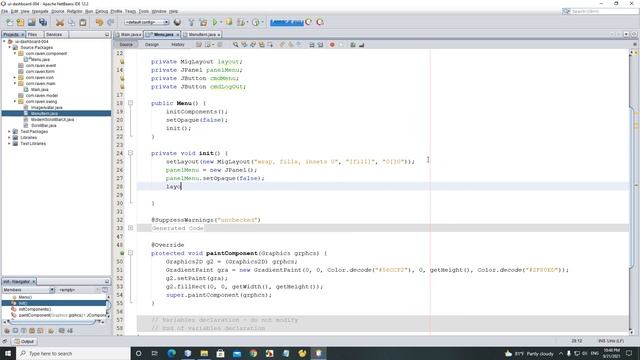This screenshot has height=360, width=640.
Task: Open the Task View taskbar icon
Action: pyautogui.click(x=155, y=353)
